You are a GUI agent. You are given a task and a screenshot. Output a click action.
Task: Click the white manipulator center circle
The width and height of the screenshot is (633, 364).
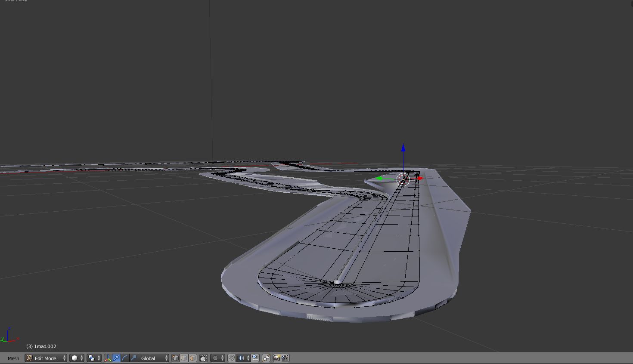(403, 179)
